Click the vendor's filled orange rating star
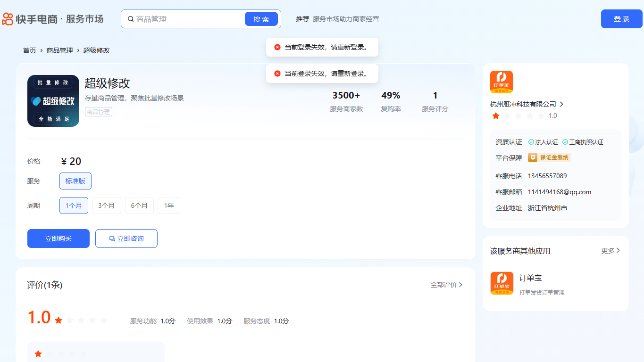Viewport: 644px width, 362px height. click(x=496, y=115)
